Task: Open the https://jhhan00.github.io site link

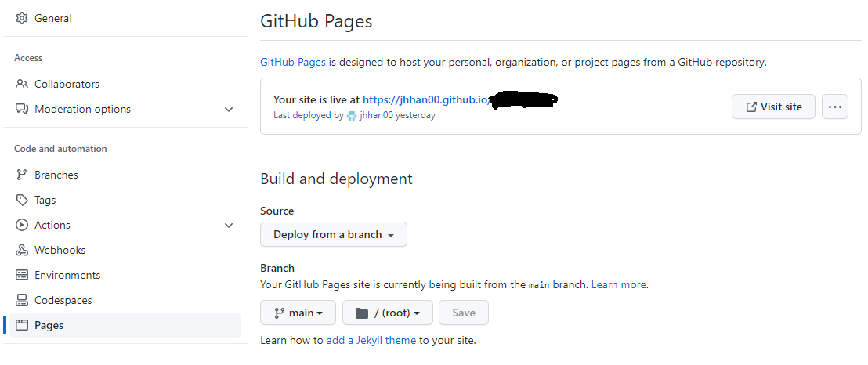Action: tap(428, 100)
